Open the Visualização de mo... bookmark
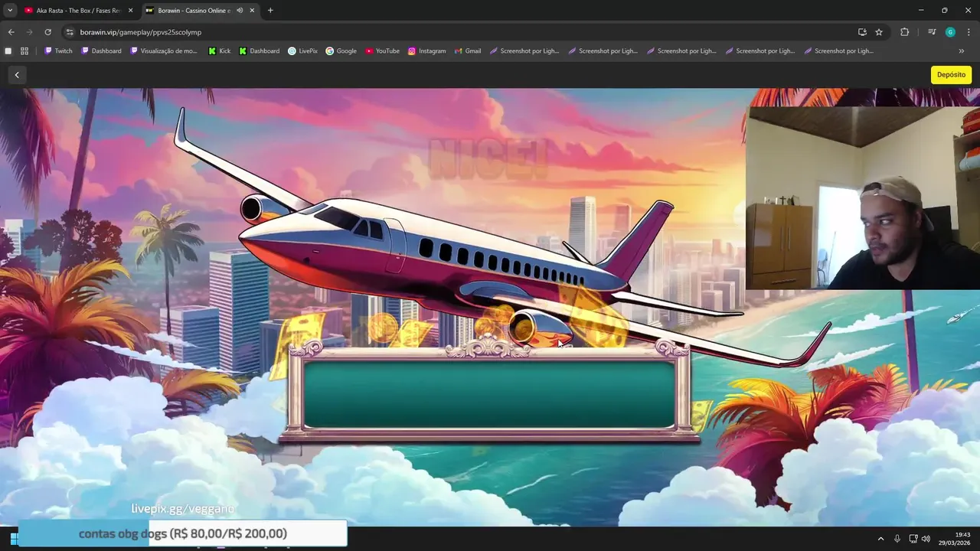This screenshot has height=551, width=980. [x=164, y=51]
